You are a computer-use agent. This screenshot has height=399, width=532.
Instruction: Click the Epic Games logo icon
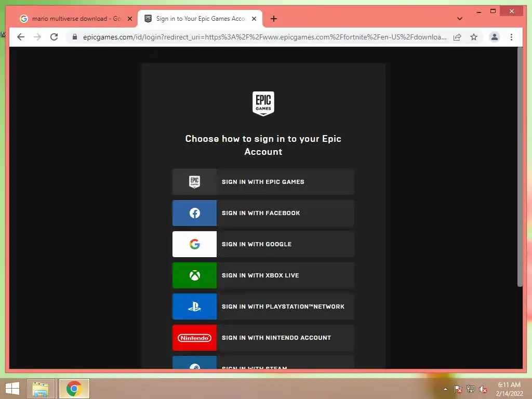tap(263, 103)
